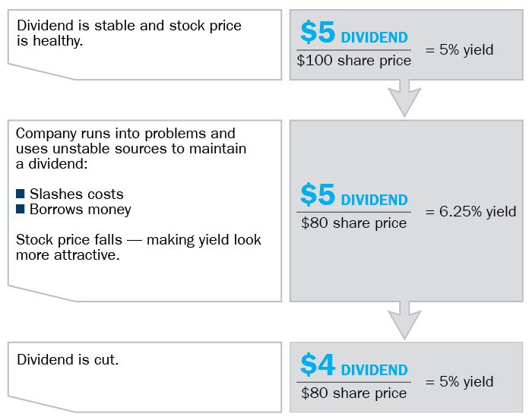Select the $100 share price text
This screenshot has width=532, height=420.
click(353, 61)
